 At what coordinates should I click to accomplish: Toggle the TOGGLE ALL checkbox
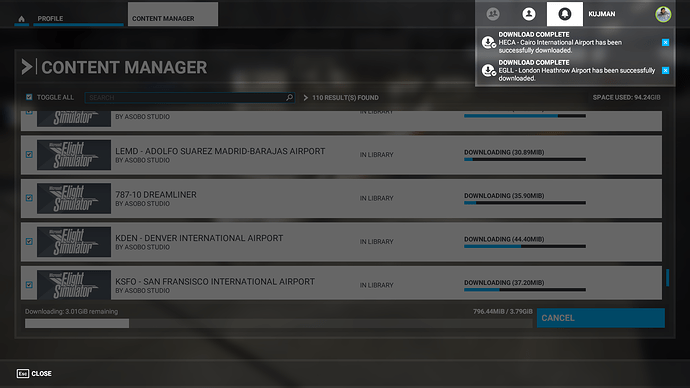pos(29,97)
